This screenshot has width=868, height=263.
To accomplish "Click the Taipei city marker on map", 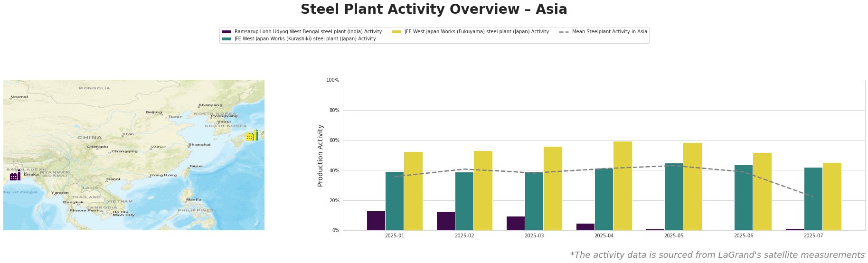I will pos(189,168).
